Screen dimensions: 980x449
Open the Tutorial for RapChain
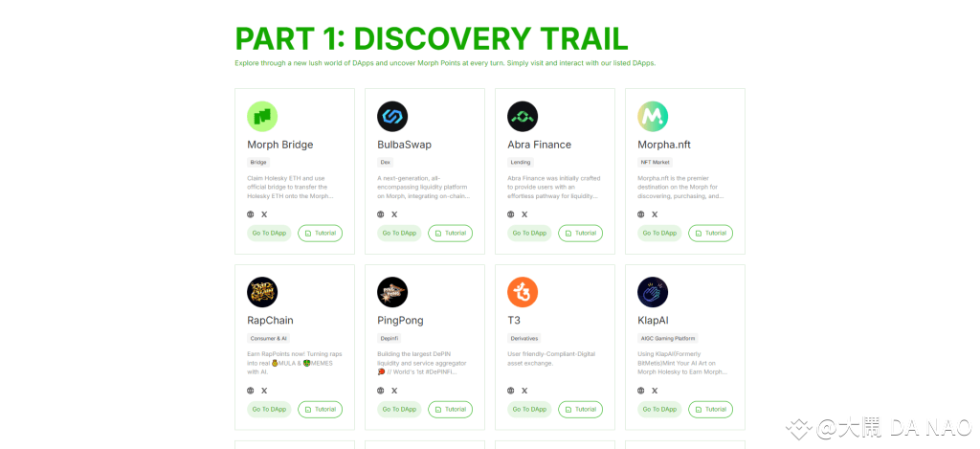(320, 410)
